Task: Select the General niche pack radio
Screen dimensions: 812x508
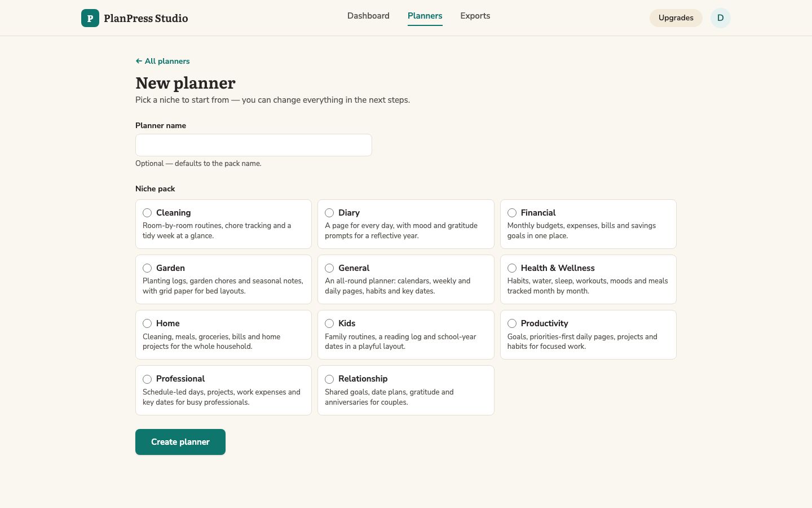Action: (329, 268)
